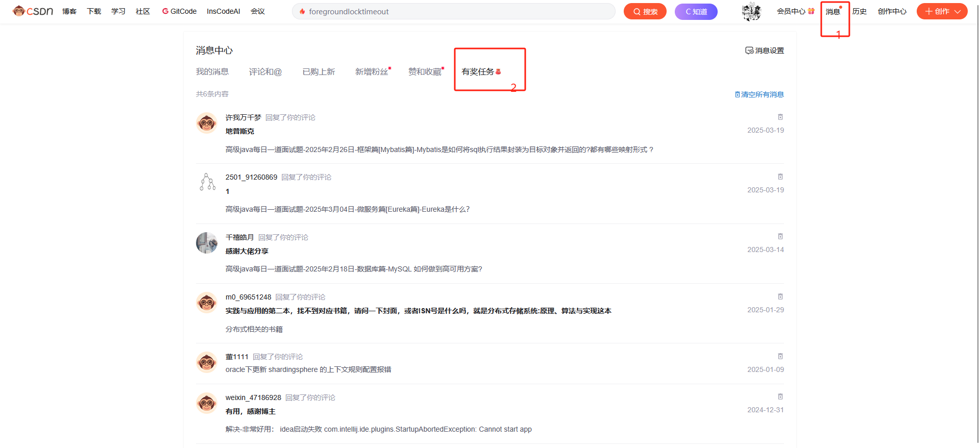Delete message from 董1111
The width and height of the screenshot is (980, 448).
click(780, 357)
